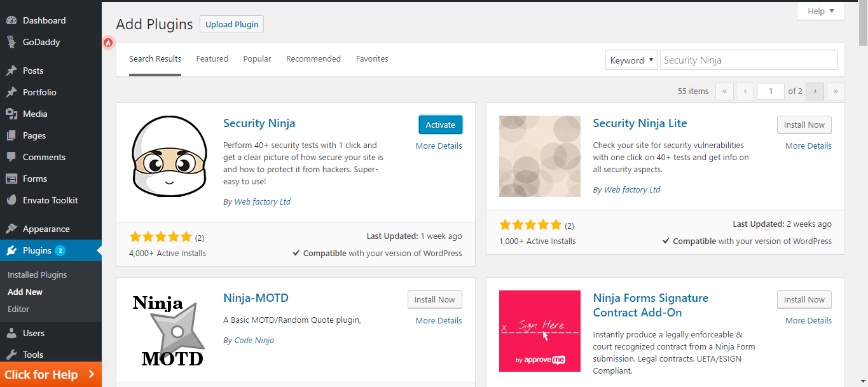Viewport: 868px width, 387px height.
Task: Click the "55 items" count text
Action: [693, 91]
